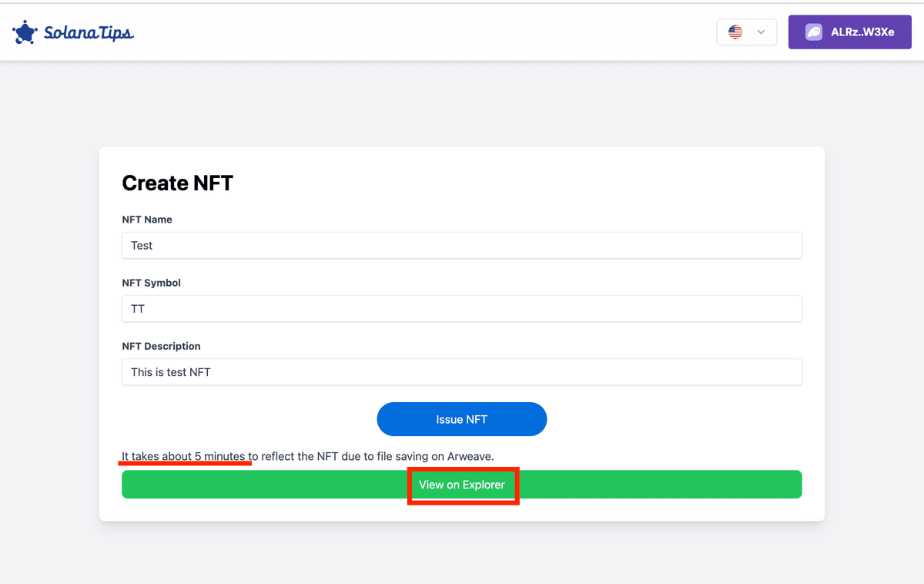The height and width of the screenshot is (584, 924).
Task: Click the word 'Explorer' on the green bar
Action: (x=483, y=485)
